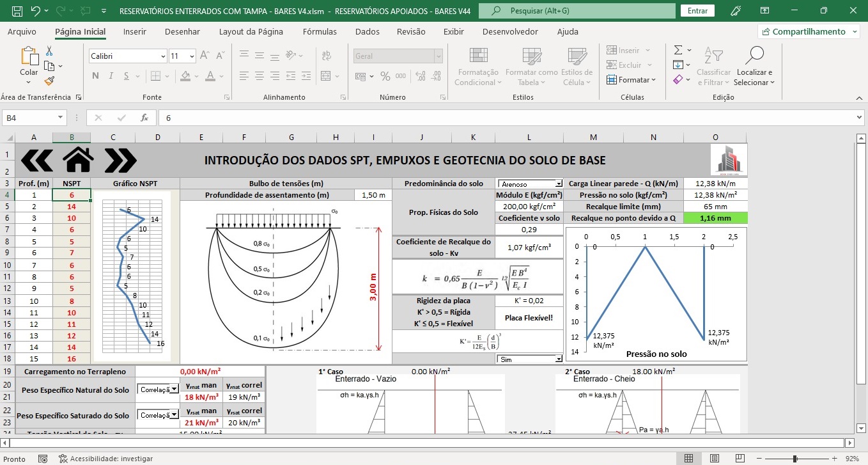The height and width of the screenshot is (465, 868).
Task: Click the fill color bucket icon
Action: [x=185, y=75]
